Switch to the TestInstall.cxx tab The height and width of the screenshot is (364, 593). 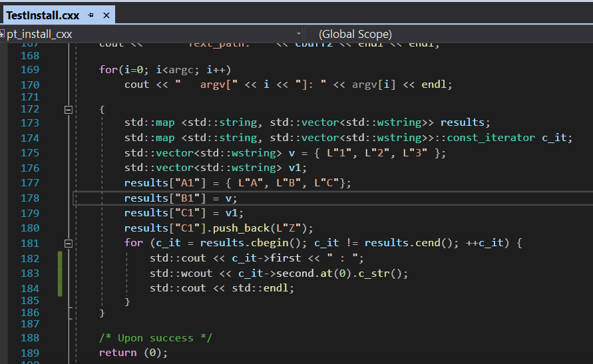tap(43, 14)
